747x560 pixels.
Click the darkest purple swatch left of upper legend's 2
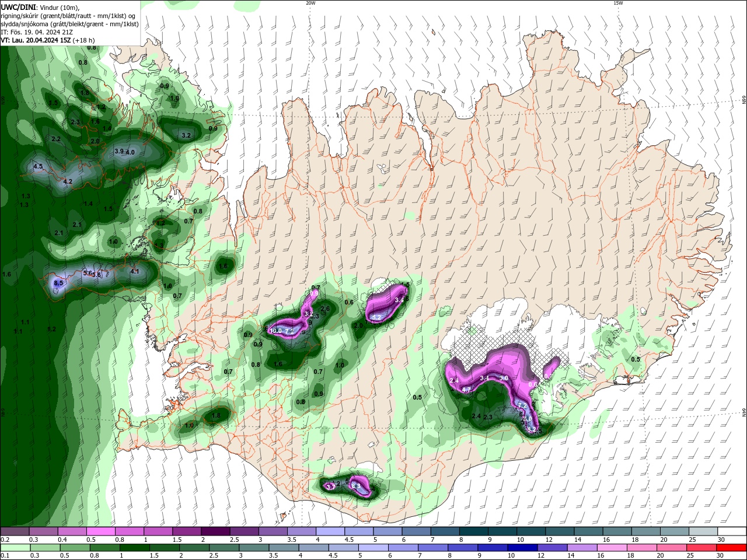pyautogui.click(x=215, y=531)
